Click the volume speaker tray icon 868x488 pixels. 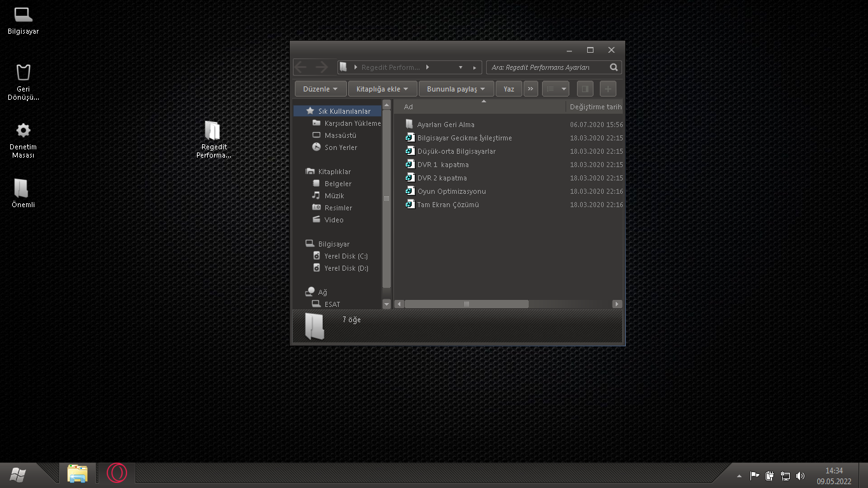point(801,475)
